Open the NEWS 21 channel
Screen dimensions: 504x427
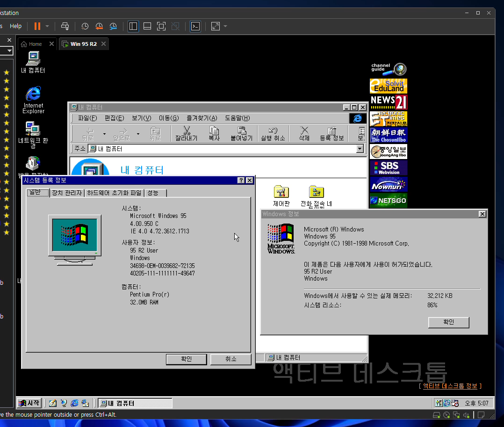[389, 102]
